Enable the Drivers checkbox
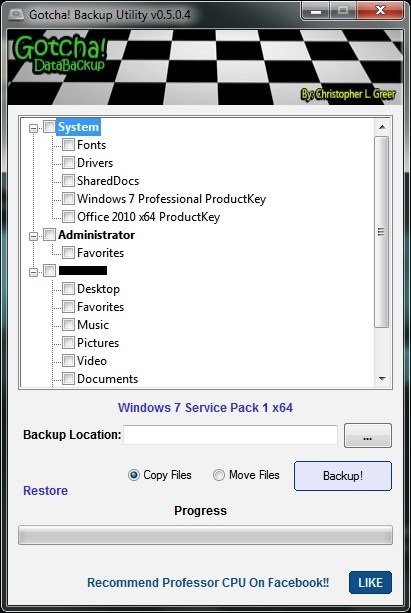The height and width of the screenshot is (613, 411). (x=68, y=163)
